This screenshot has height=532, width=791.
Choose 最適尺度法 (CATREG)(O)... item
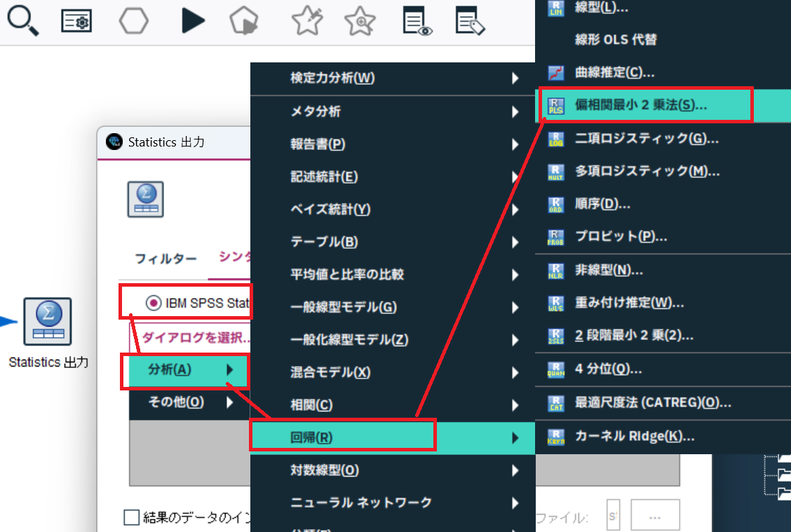click(663, 403)
